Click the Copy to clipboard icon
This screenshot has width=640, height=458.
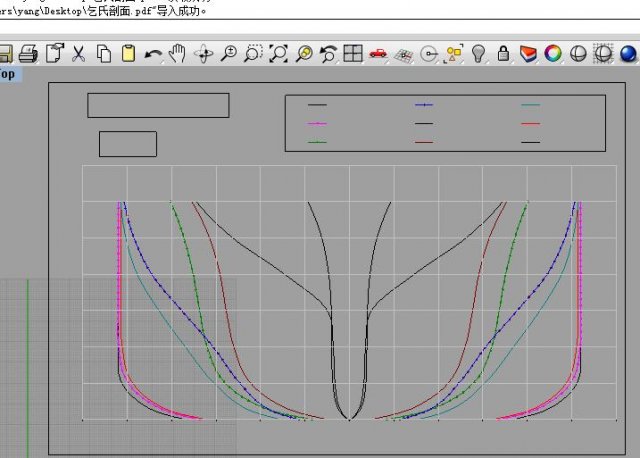[104, 54]
